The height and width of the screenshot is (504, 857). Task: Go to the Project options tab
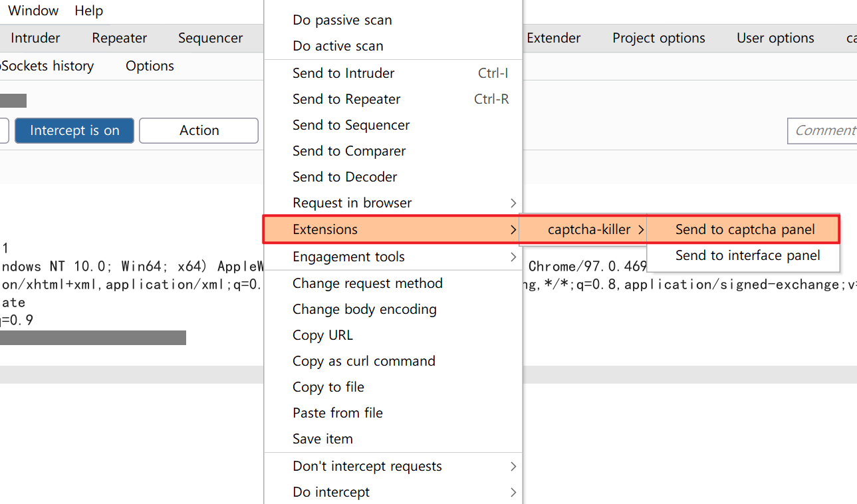tap(658, 38)
